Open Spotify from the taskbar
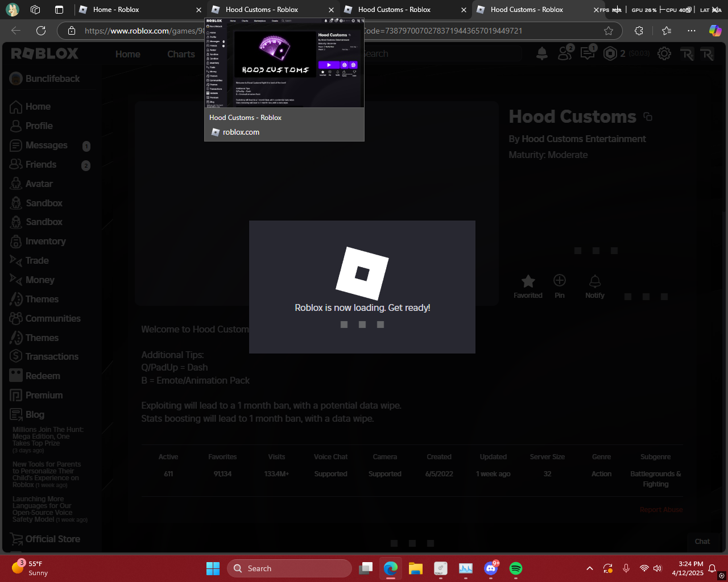Viewport: 728px width, 582px height. tap(516, 568)
